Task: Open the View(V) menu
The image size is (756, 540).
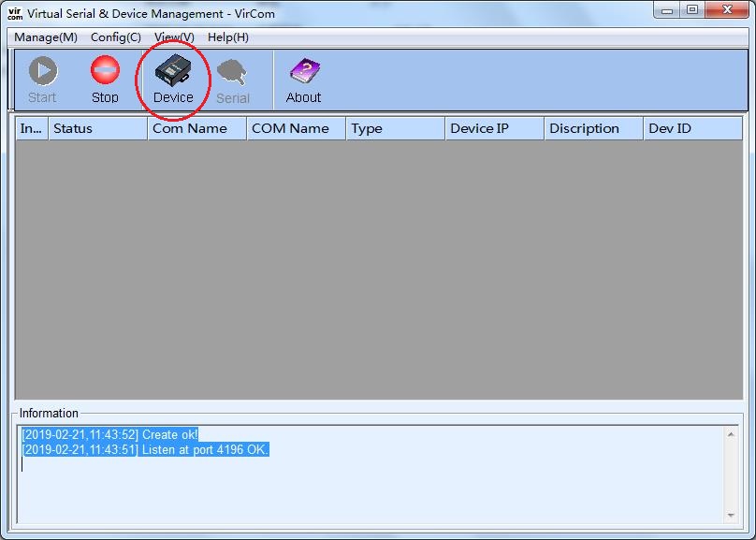Action: [x=174, y=37]
